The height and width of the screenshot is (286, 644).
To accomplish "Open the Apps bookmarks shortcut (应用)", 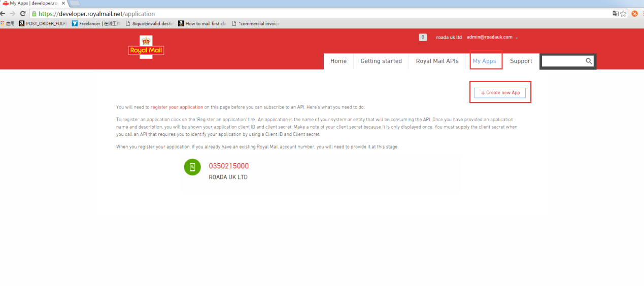I will click(x=8, y=23).
